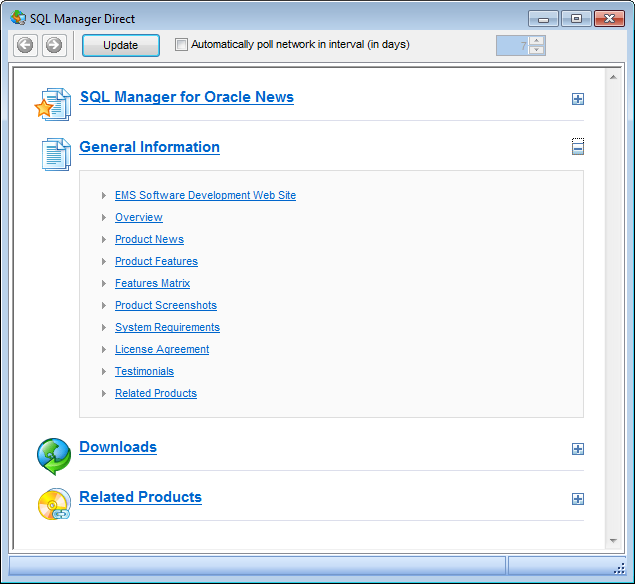Click the Downloads globe icon

pos(54,456)
